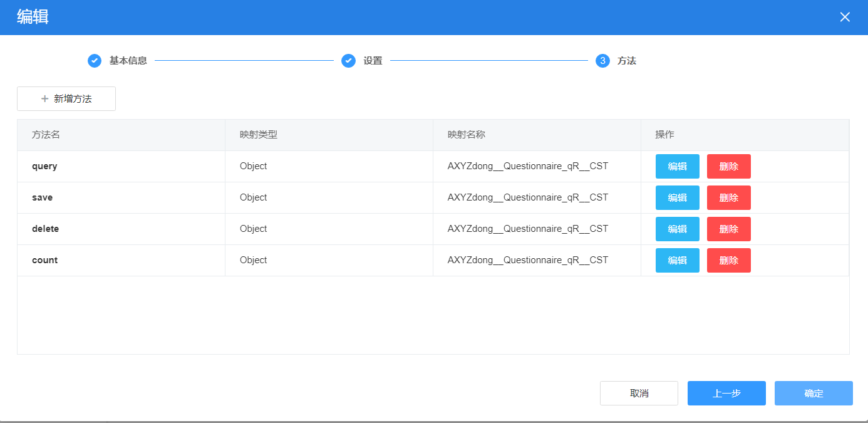Go to the 设置 step label
This screenshot has width=868, height=423.
[x=373, y=61]
